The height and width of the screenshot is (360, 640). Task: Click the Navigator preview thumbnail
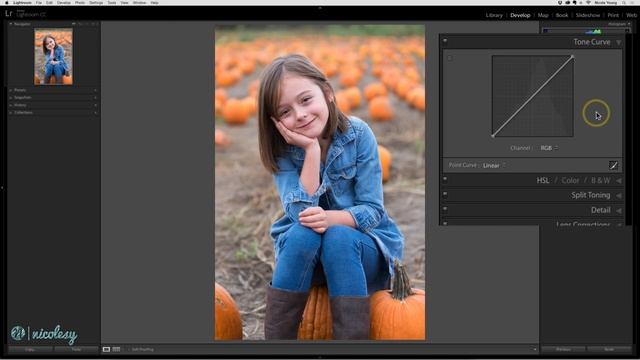coord(53,57)
